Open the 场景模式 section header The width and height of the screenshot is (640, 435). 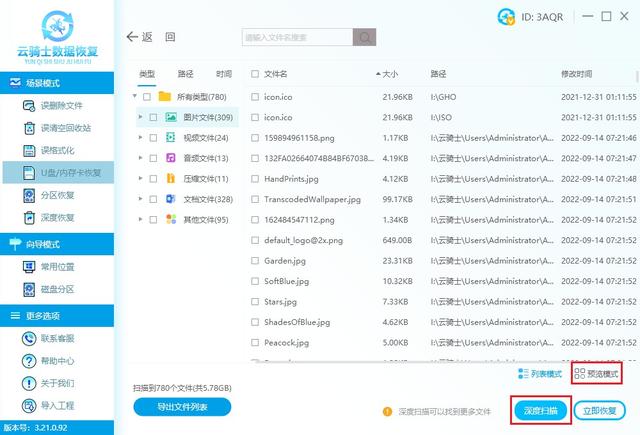point(57,83)
